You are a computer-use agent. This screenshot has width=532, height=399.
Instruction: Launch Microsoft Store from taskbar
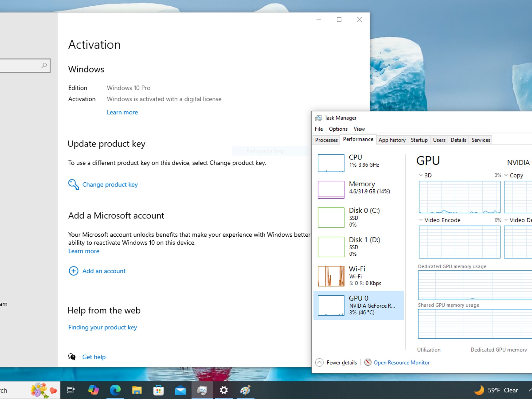tap(158, 390)
